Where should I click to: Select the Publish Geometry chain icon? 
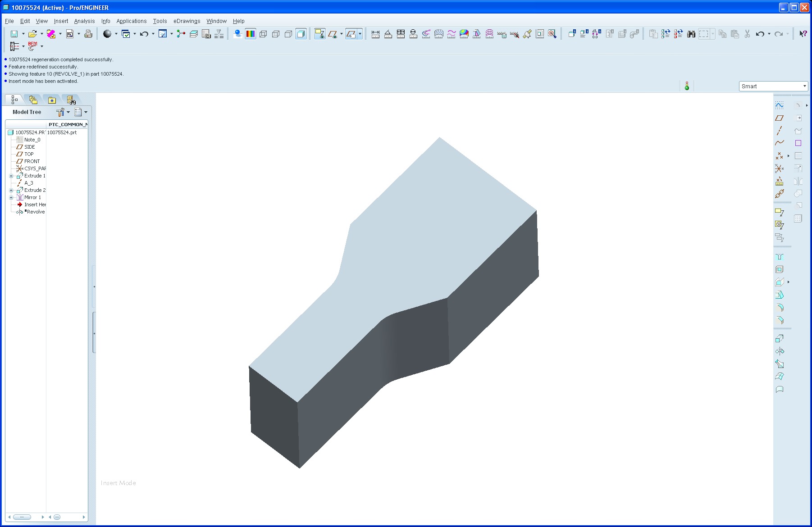pos(780,194)
